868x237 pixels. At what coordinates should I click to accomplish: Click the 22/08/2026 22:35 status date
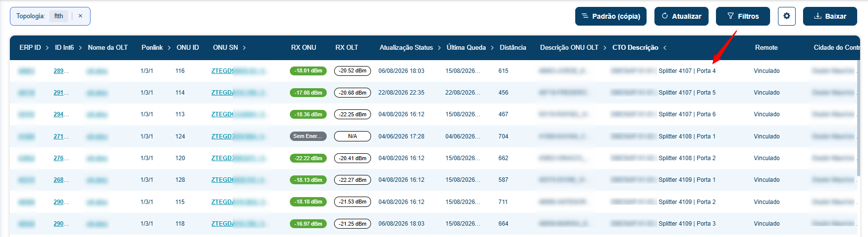401,93
